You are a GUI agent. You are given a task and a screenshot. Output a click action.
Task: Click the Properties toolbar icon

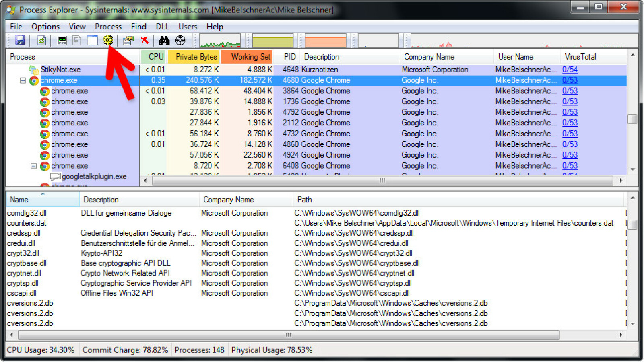tap(127, 40)
